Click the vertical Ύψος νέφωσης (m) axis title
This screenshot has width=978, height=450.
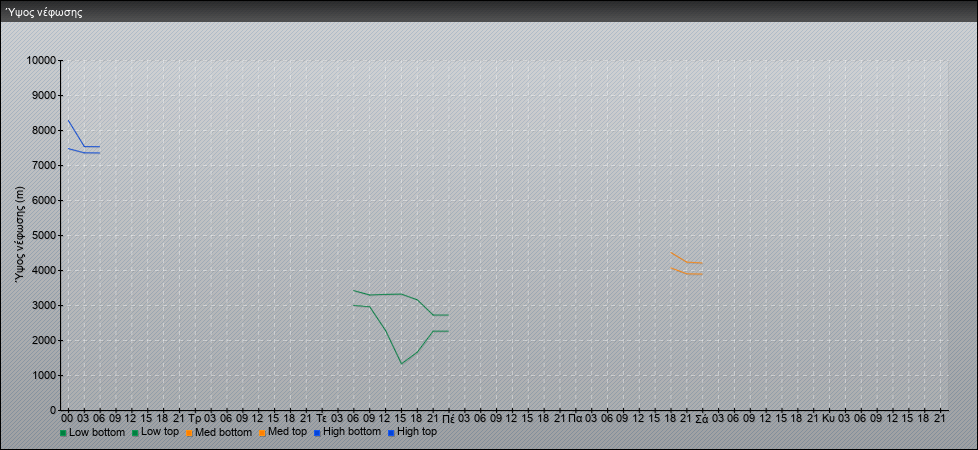(x=19, y=235)
